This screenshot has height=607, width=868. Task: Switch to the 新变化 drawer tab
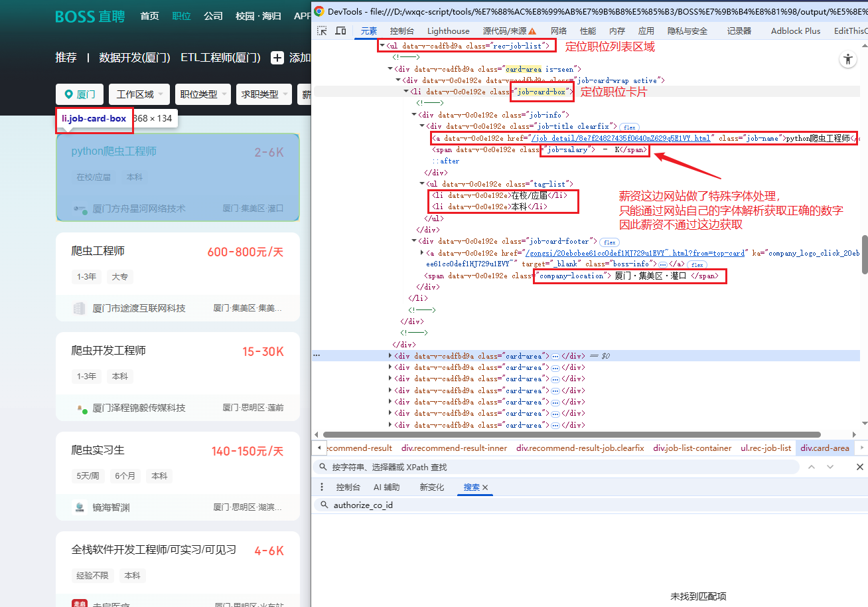click(432, 487)
